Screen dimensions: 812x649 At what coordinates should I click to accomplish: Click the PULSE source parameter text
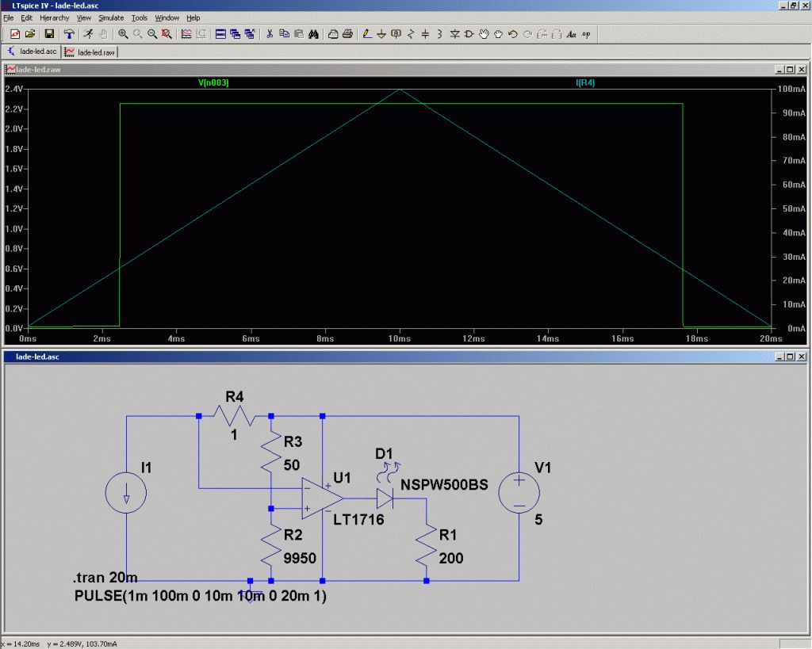pyautogui.click(x=201, y=596)
